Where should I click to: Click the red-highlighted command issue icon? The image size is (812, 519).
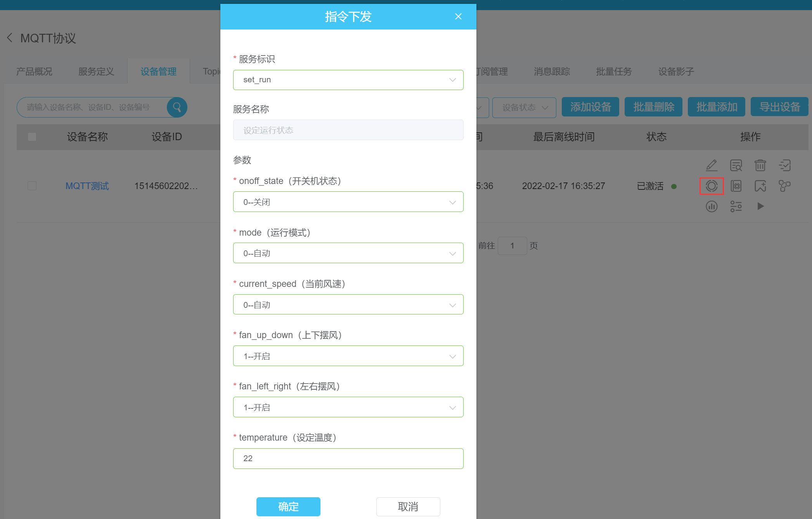(711, 186)
